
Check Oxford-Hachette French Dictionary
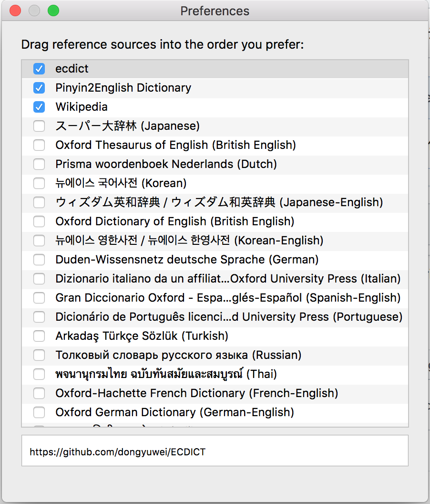[x=39, y=393]
